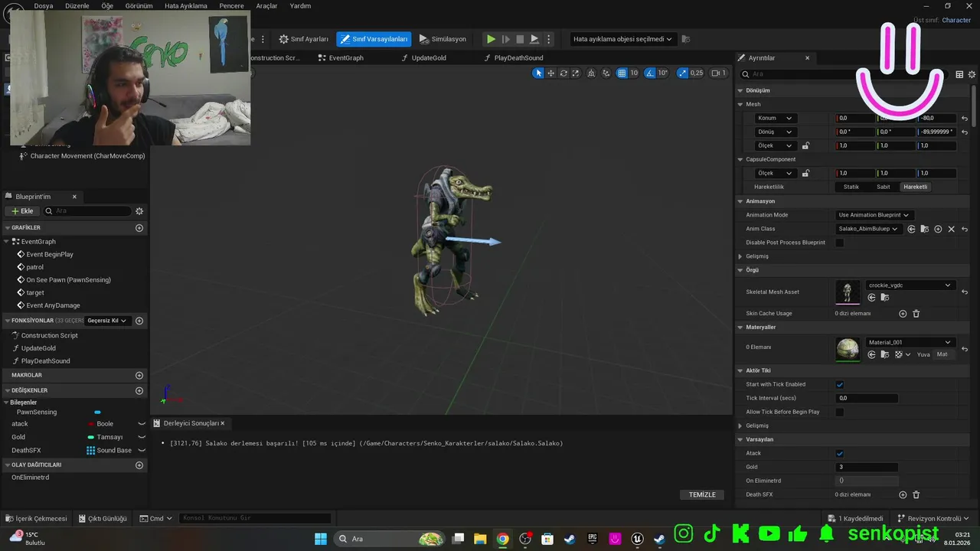Enable Allow Tick Before Begin Play
Viewport: 980px width, 551px height.
pos(840,412)
